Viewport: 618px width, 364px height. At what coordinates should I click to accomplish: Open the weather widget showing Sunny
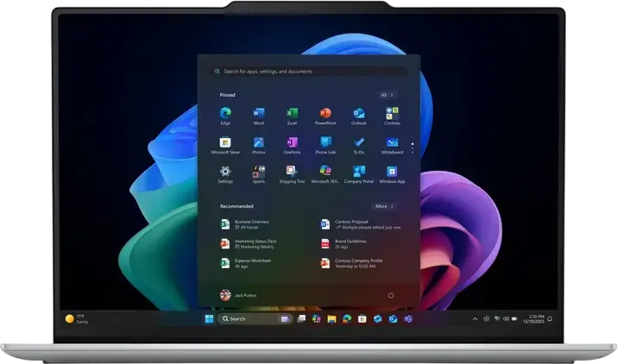click(x=77, y=318)
